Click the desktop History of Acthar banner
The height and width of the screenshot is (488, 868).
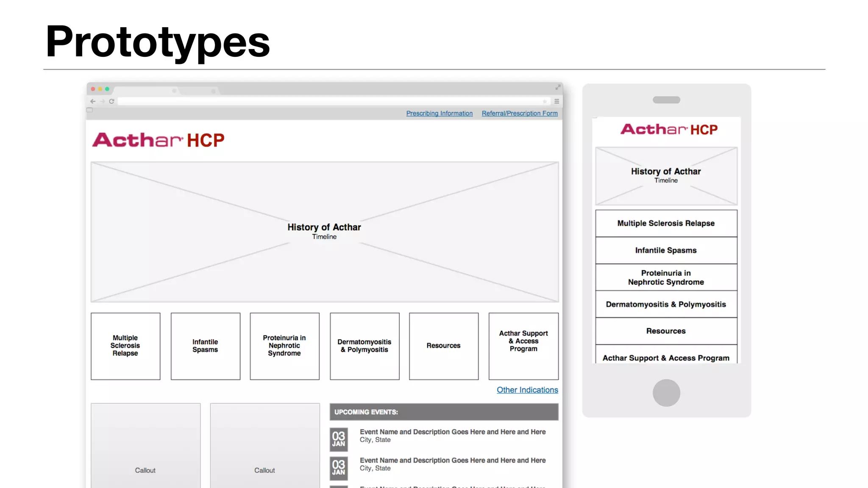click(x=324, y=231)
